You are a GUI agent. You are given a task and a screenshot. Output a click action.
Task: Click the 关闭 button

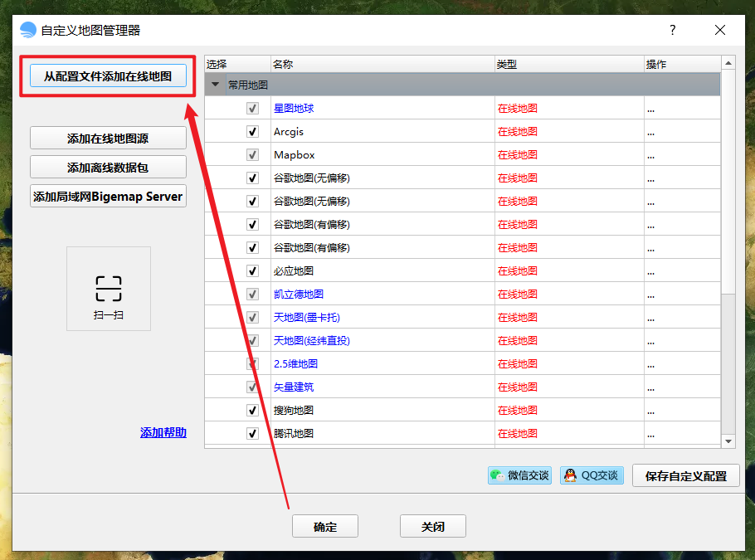(433, 526)
